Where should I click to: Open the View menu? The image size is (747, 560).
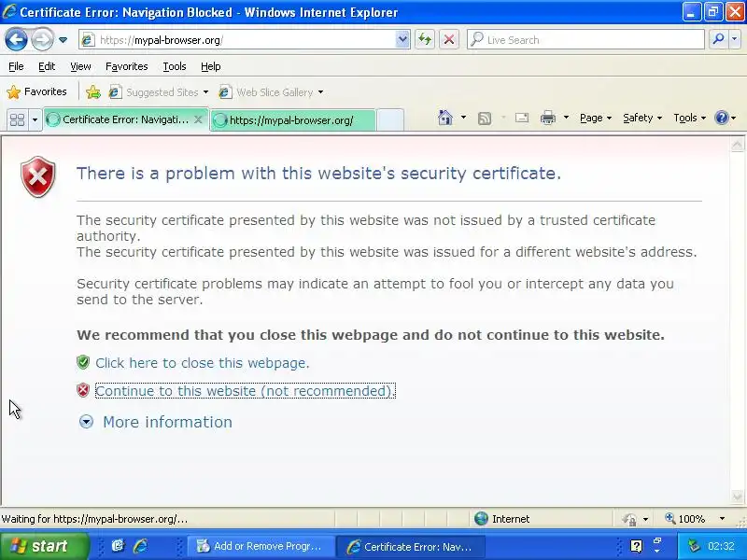pos(80,66)
